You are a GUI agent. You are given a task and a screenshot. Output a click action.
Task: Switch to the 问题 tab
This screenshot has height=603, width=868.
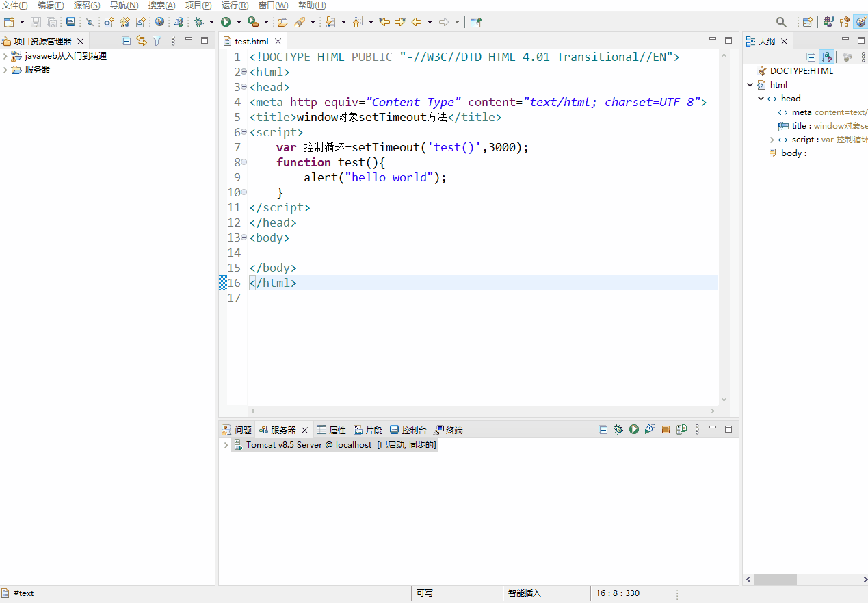(x=237, y=430)
